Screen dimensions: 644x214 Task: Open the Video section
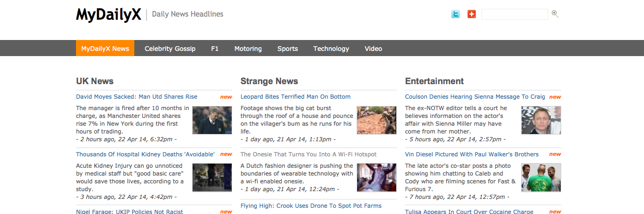[x=373, y=48]
